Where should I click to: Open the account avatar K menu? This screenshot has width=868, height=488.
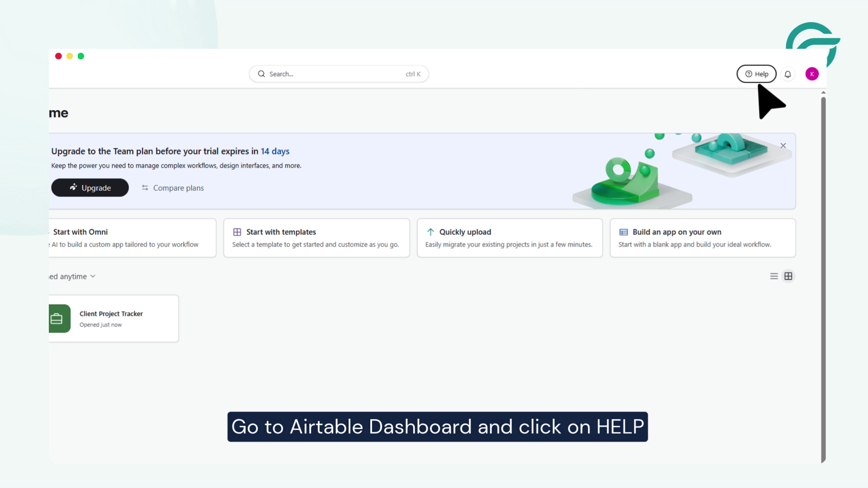tap(812, 74)
